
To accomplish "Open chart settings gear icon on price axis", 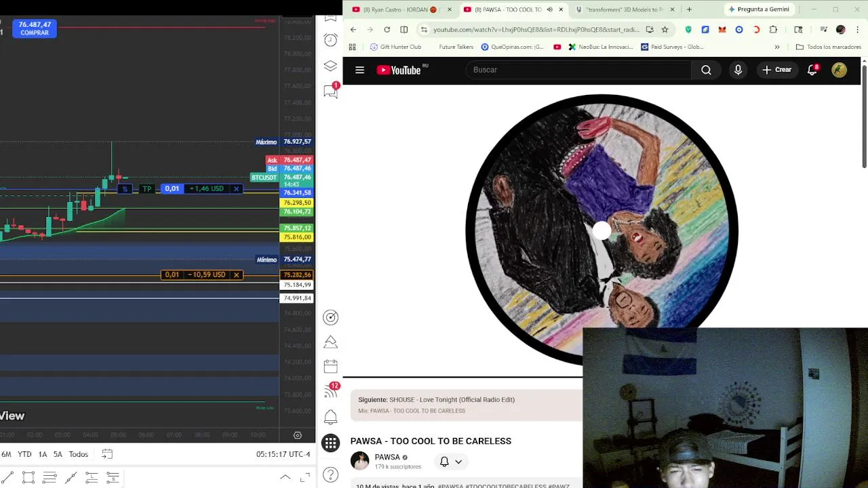I will [297, 435].
